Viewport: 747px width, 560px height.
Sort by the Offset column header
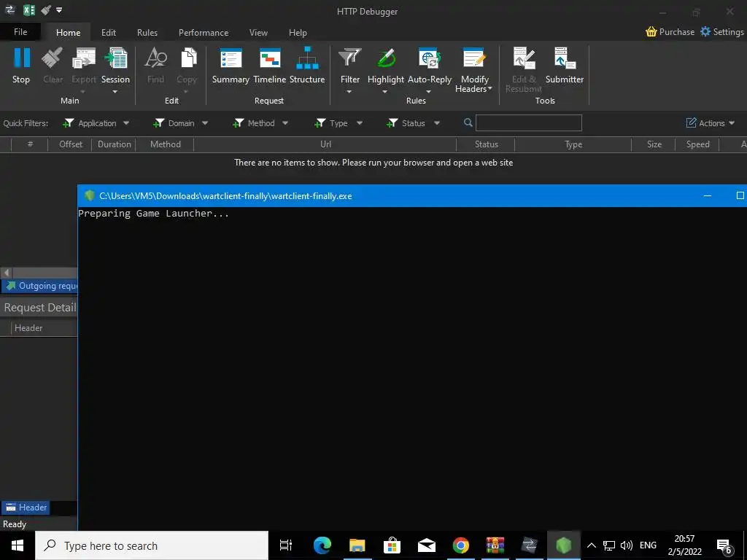pyautogui.click(x=71, y=144)
